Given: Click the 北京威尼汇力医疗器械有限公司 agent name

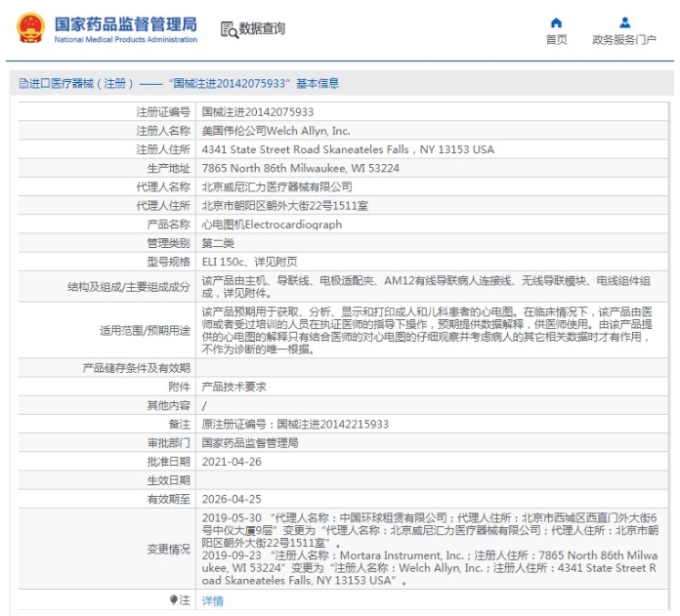Looking at the screenshot, I should click(x=276, y=186).
